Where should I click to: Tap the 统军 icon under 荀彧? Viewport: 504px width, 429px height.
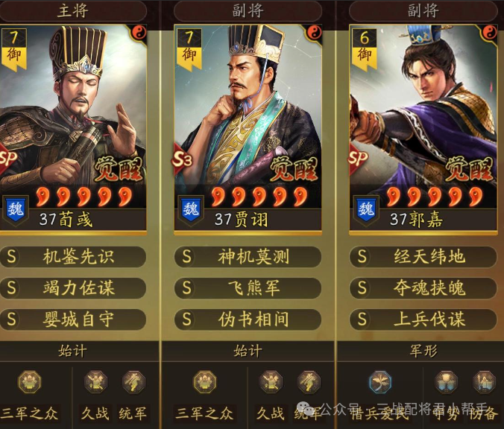[x=133, y=382]
